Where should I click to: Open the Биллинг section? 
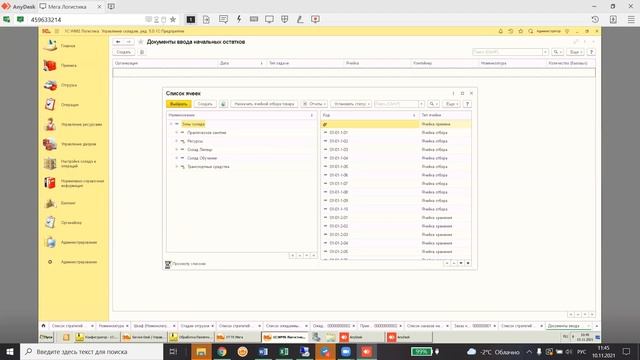(x=68, y=203)
